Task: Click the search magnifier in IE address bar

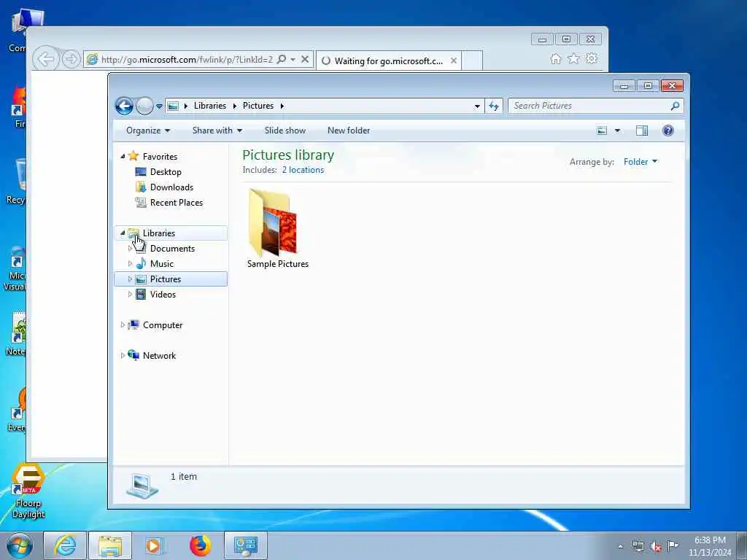Action: [x=282, y=59]
